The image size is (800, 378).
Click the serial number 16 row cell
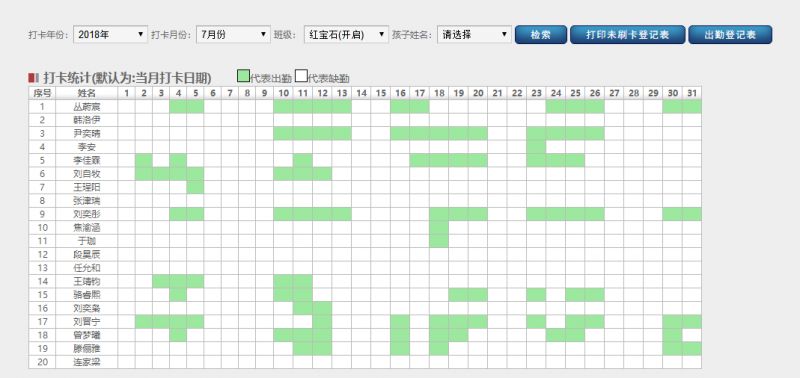point(42,308)
